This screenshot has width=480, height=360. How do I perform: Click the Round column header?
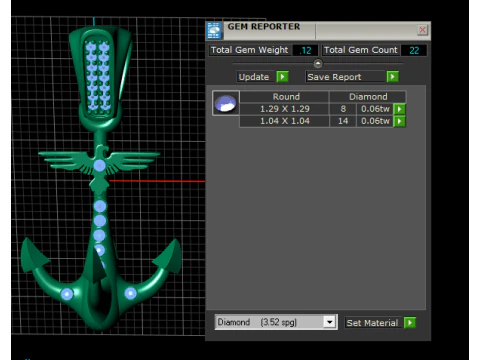(286, 97)
